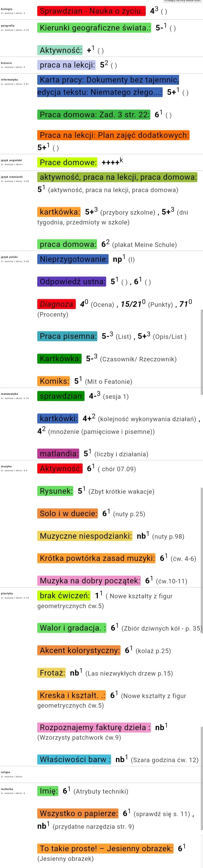This screenshot has height=868, width=203.
Task: Open the 15/21 points grade
Action: [132, 304]
